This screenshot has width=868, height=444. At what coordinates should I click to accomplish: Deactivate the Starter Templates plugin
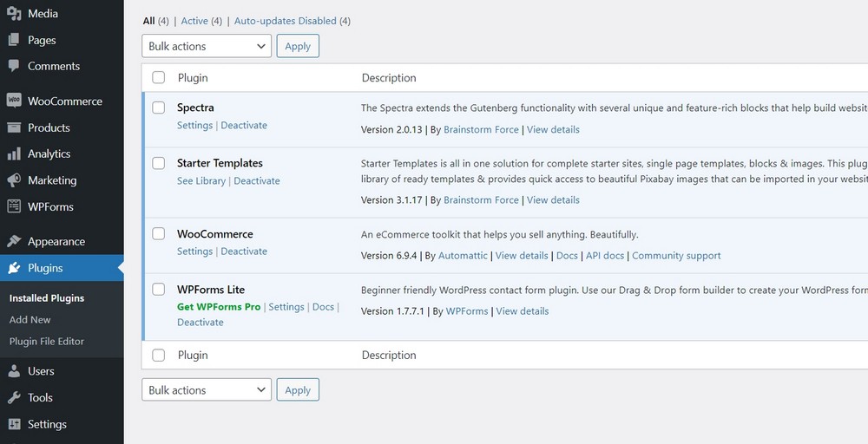(257, 180)
